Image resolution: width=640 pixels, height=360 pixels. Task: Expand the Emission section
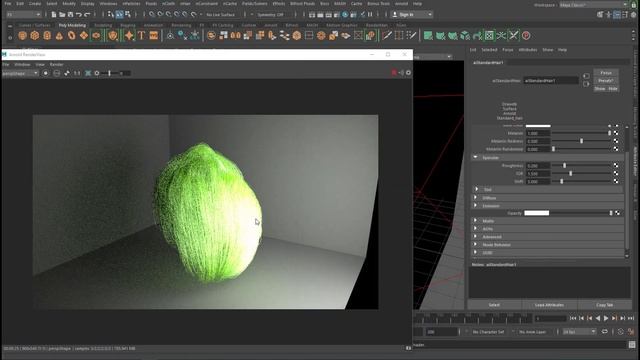[476, 206]
